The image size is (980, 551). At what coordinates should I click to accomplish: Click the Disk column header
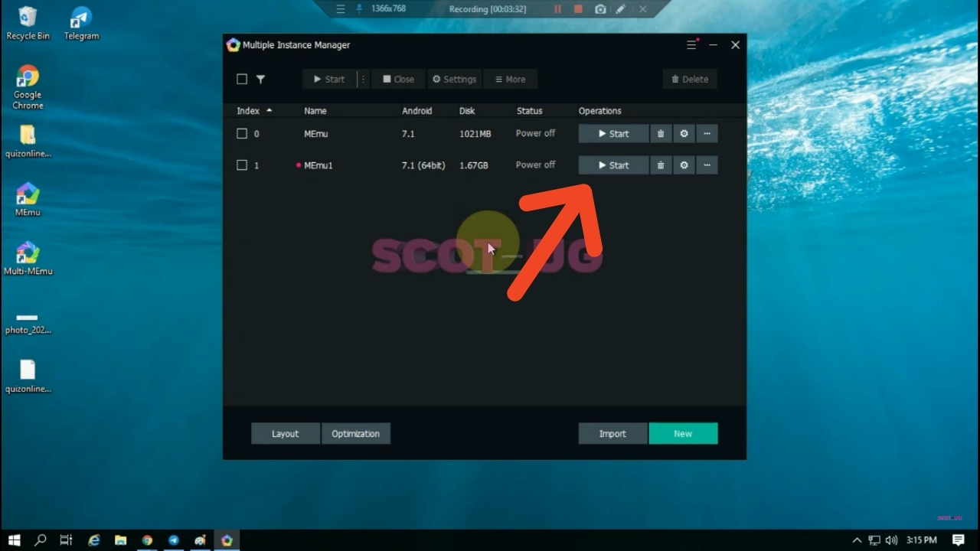click(467, 111)
